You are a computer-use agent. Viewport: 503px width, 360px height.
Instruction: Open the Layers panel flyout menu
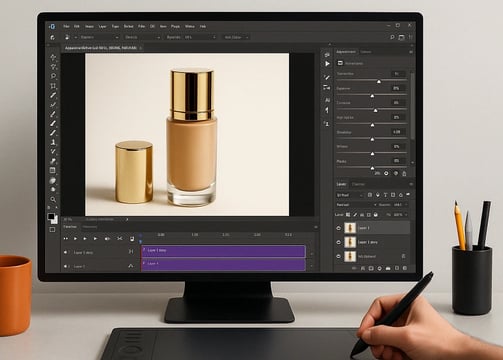pyautogui.click(x=411, y=184)
